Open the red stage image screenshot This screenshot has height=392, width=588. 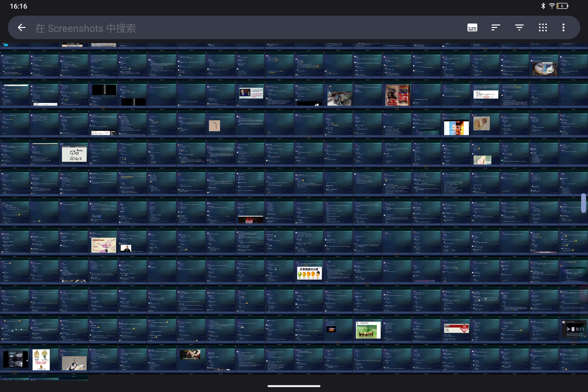(x=250, y=212)
